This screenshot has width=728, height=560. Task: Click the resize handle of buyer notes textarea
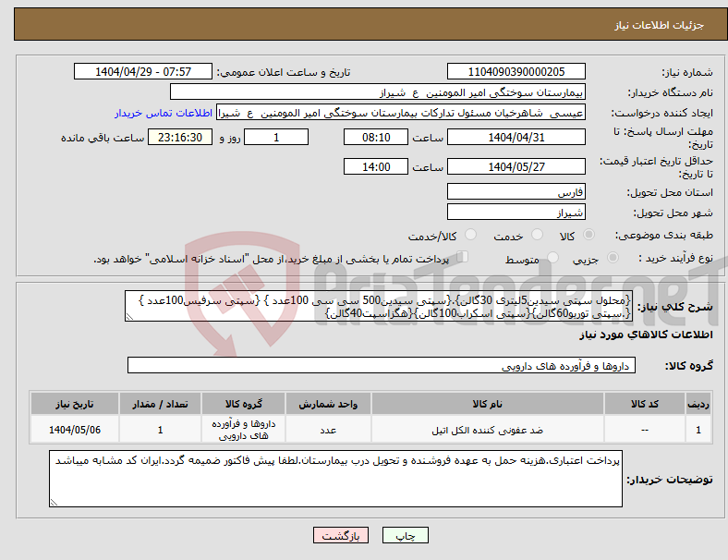coord(54,503)
